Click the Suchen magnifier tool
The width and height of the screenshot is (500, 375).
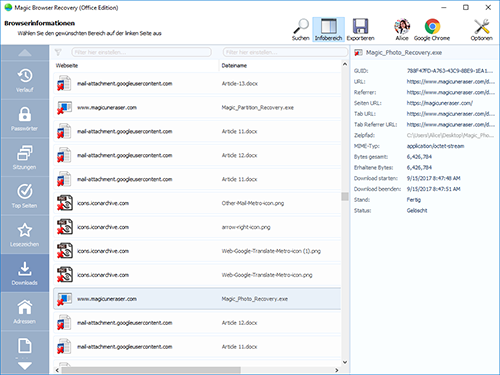click(x=301, y=30)
